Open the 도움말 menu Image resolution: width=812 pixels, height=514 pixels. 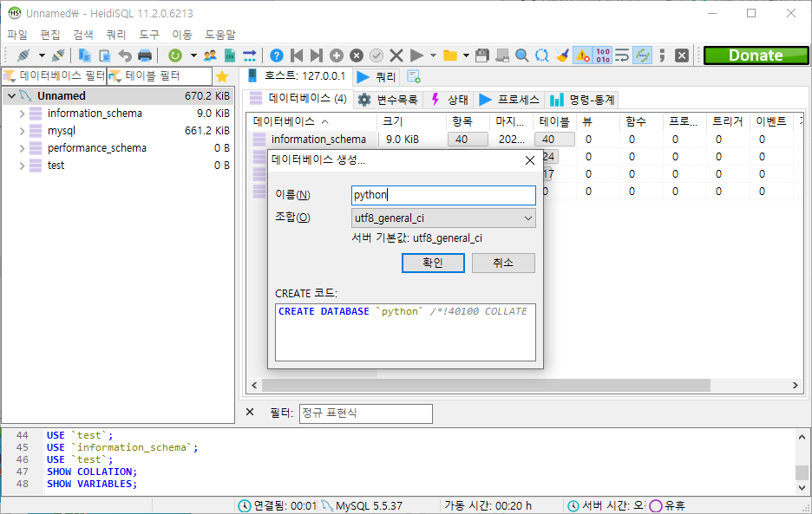(220, 35)
